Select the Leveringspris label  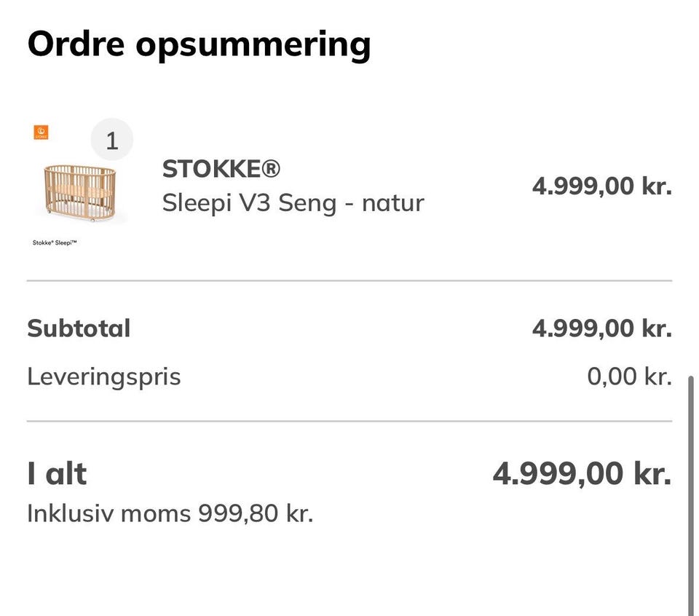point(104,377)
